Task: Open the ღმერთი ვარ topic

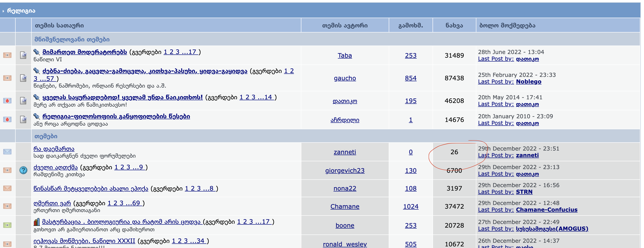Action: click(x=52, y=203)
